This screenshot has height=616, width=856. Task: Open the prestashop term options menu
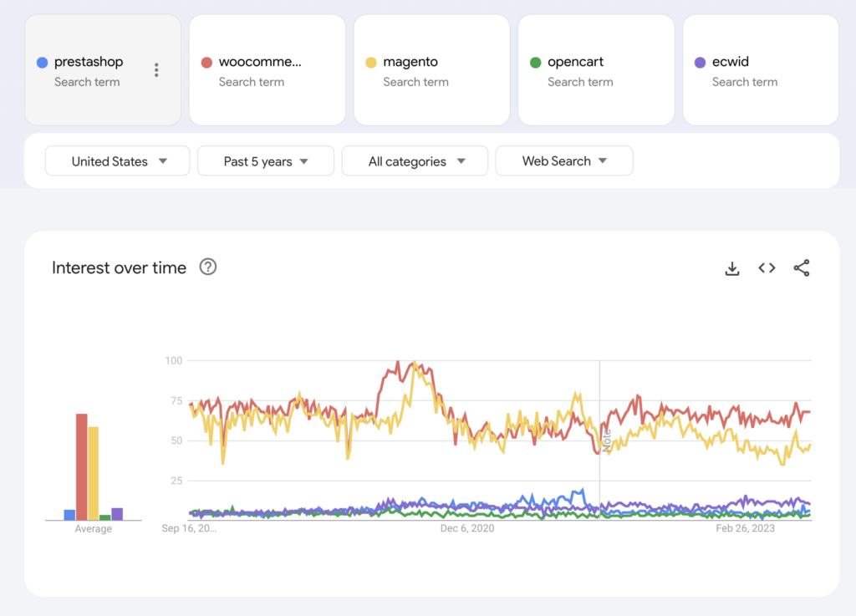pyautogui.click(x=156, y=70)
